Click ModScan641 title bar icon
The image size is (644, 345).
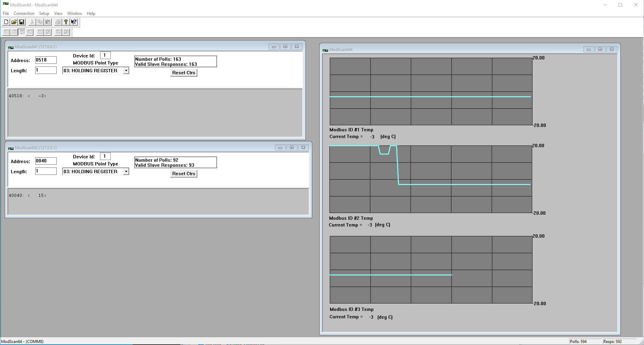11,47
